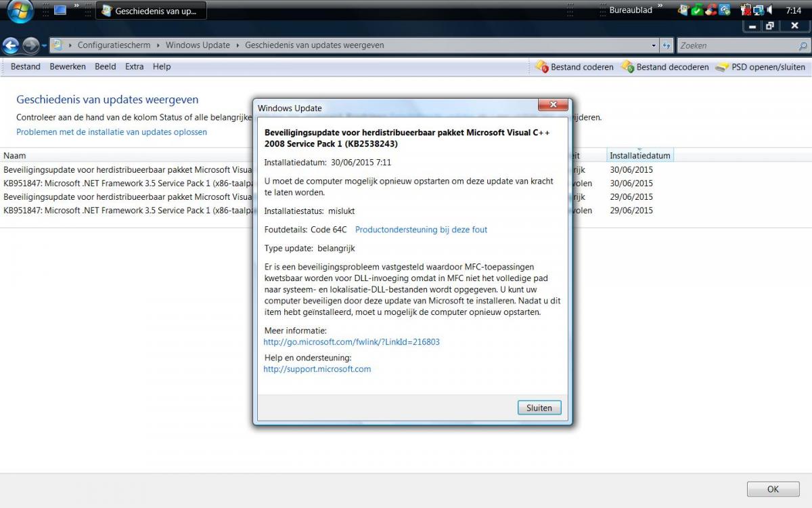Expand the Bureaublad toolbar overflow chevron

(x=660, y=7)
